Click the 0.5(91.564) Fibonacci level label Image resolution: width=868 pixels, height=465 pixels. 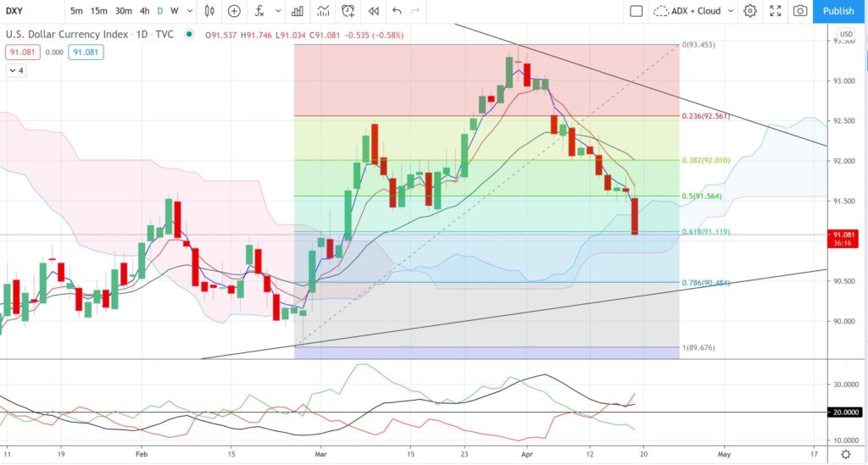(701, 197)
